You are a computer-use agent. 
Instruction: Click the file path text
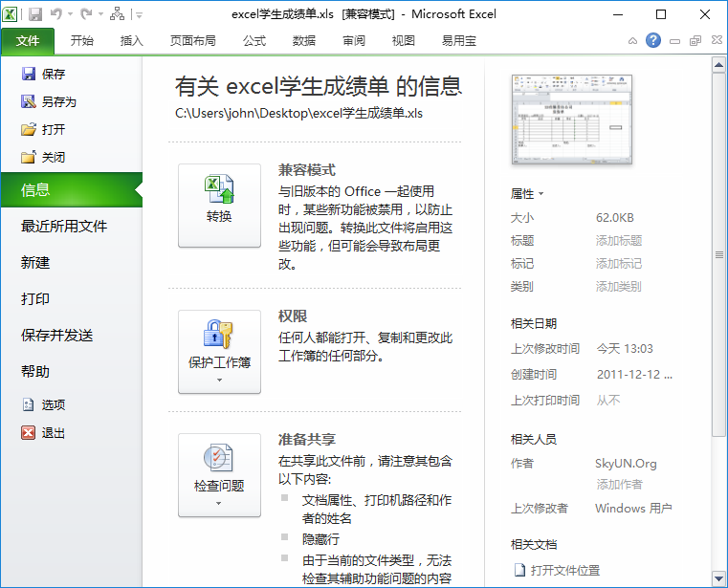(298, 113)
